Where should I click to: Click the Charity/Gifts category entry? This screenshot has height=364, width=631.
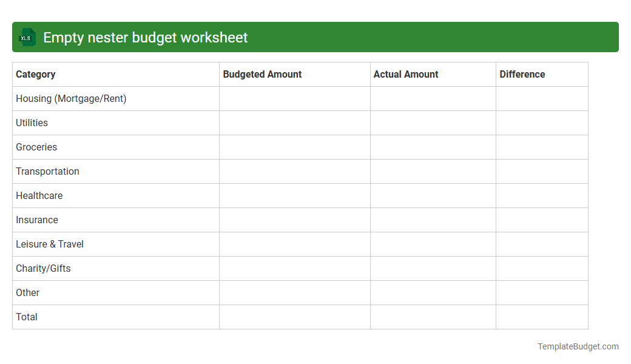(42, 268)
